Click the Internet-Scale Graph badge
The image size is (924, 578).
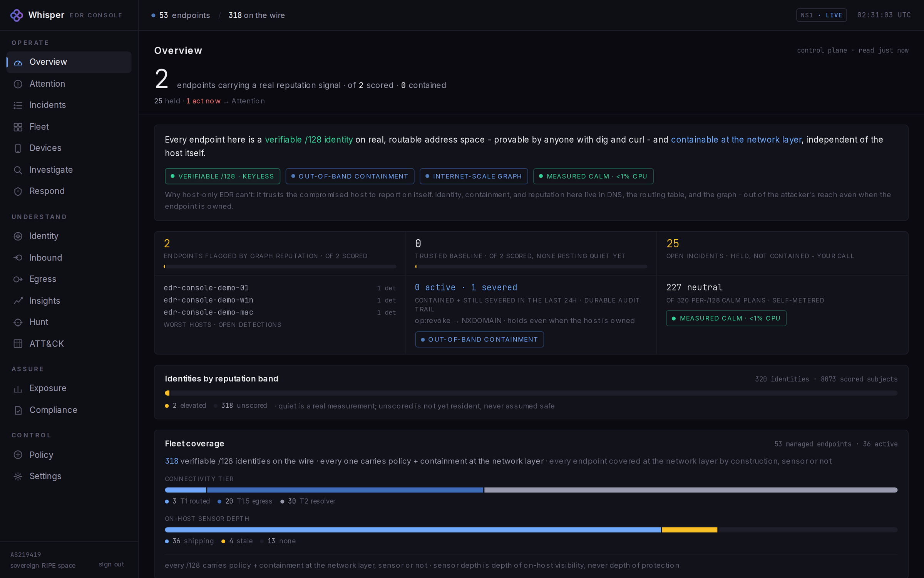(474, 176)
